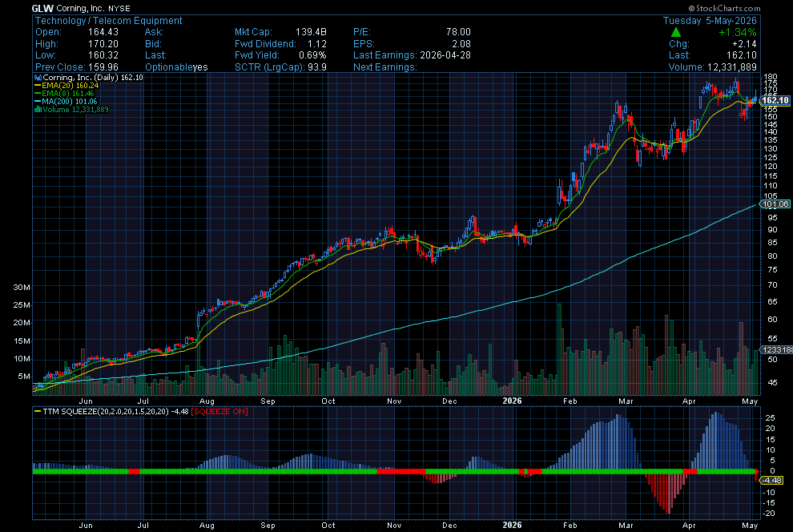Click the GLW ticker symbol title
The height and width of the screenshot is (532, 793).
pos(42,9)
